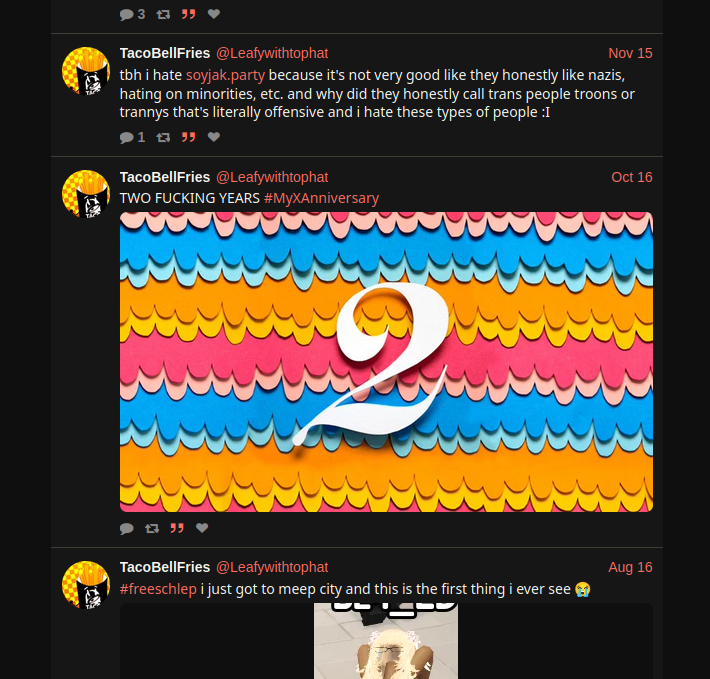
Task: View the anniversary number 2 image
Action: point(386,362)
